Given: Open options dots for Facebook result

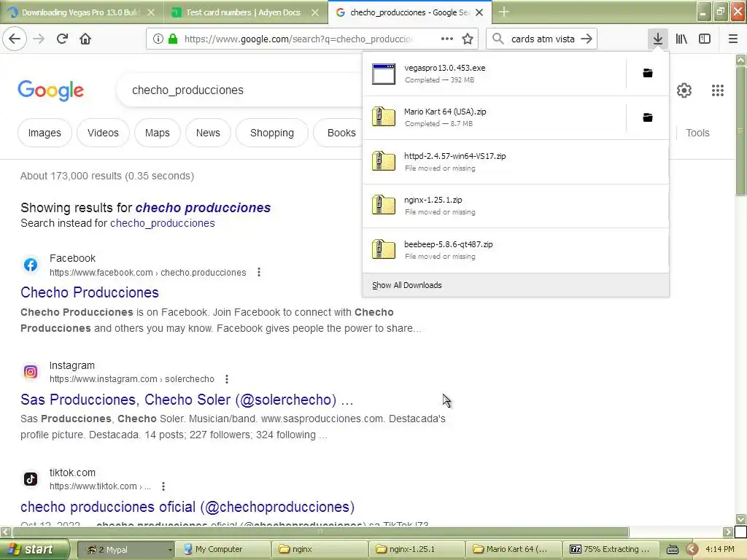Looking at the screenshot, I should point(259,273).
